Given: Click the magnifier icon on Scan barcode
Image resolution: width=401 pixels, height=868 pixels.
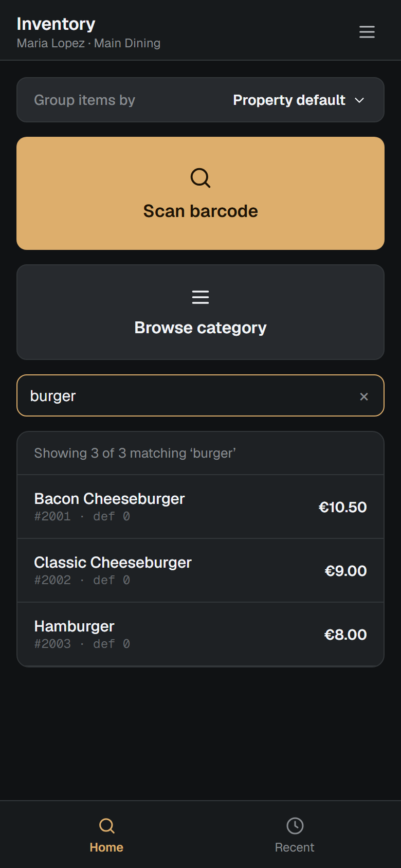Looking at the screenshot, I should coord(200,178).
